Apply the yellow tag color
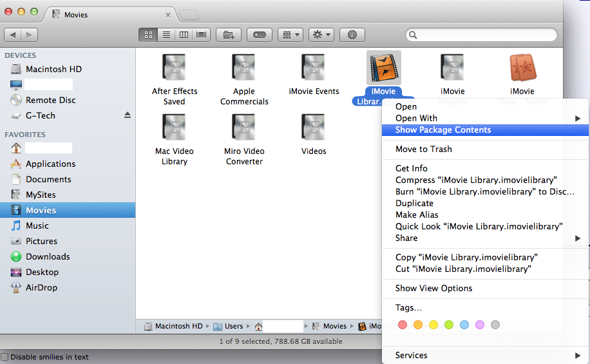Screen dimensions: 590x364 tap(433, 325)
